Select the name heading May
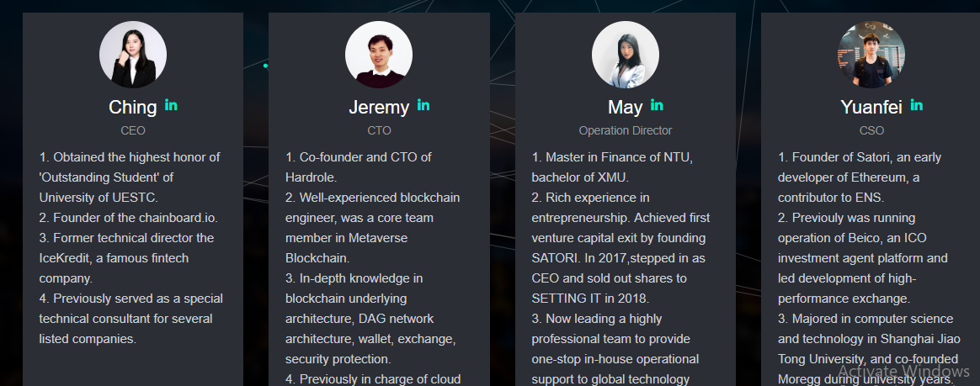The height and width of the screenshot is (386, 980). (625, 108)
